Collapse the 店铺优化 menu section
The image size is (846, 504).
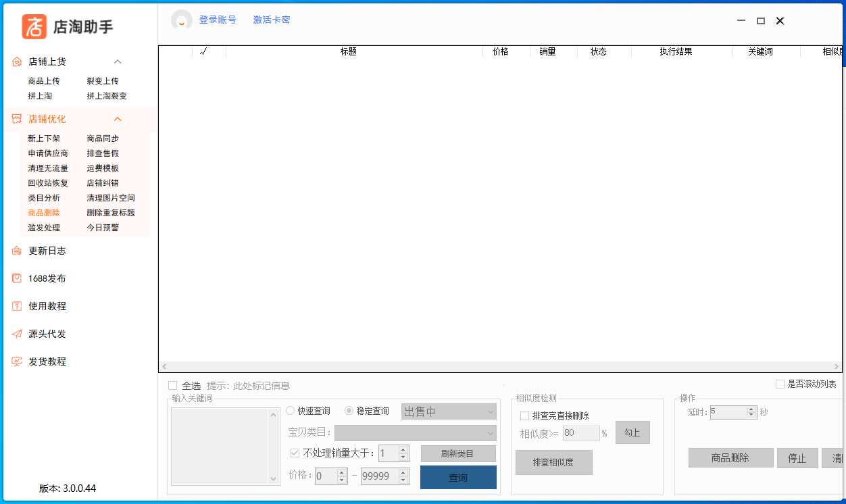click(x=118, y=118)
